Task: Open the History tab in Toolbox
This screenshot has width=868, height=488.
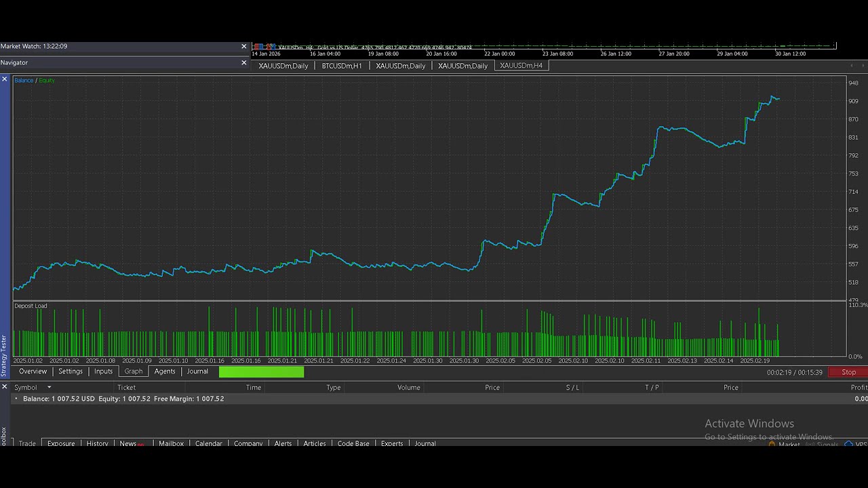Action: (97, 443)
